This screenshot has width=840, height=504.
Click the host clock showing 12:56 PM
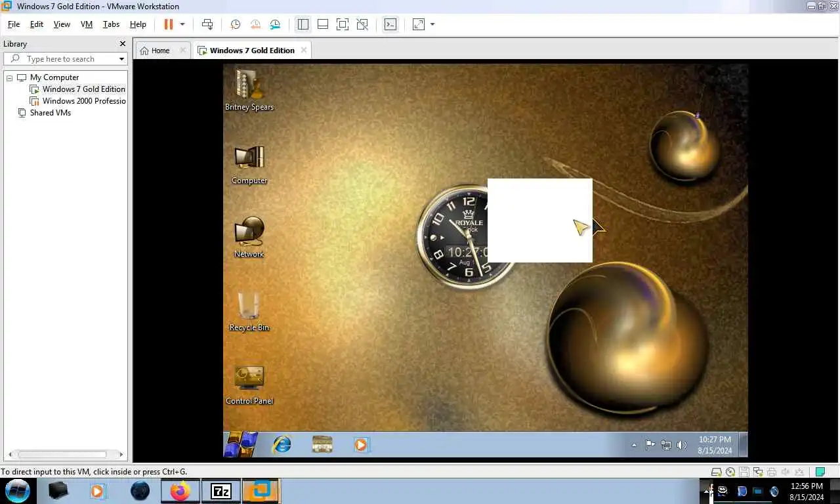tap(807, 492)
